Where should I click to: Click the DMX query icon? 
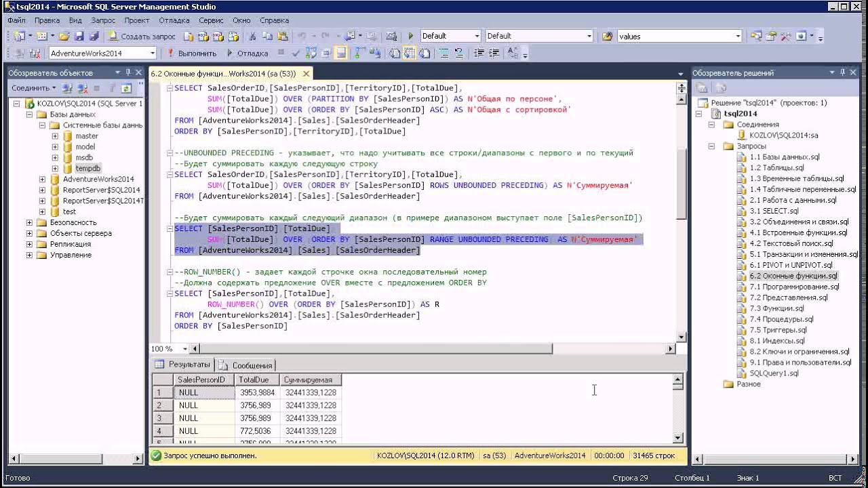(218, 36)
